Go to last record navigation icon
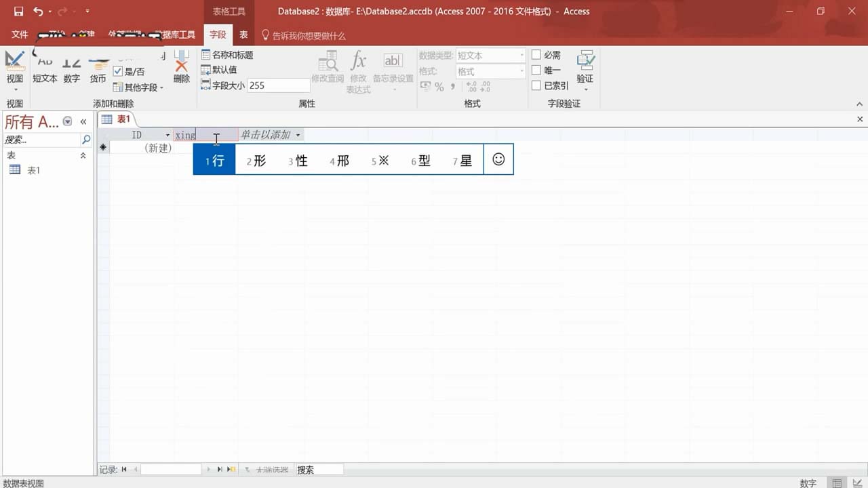The height and width of the screenshot is (488, 868). (220, 470)
